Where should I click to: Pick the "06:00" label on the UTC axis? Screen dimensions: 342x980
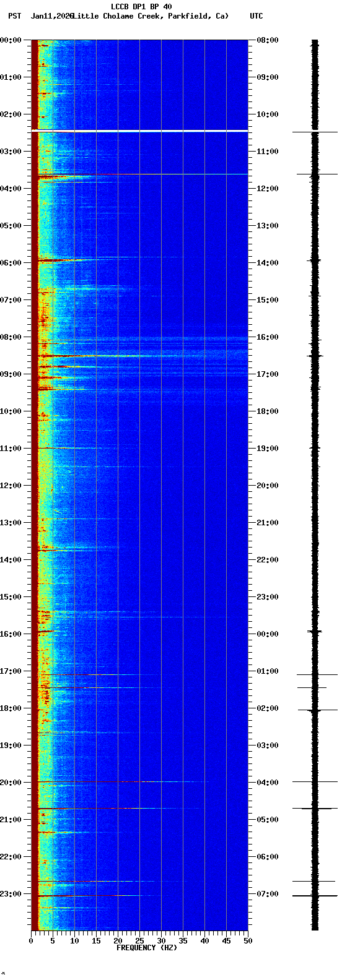point(268,857)
